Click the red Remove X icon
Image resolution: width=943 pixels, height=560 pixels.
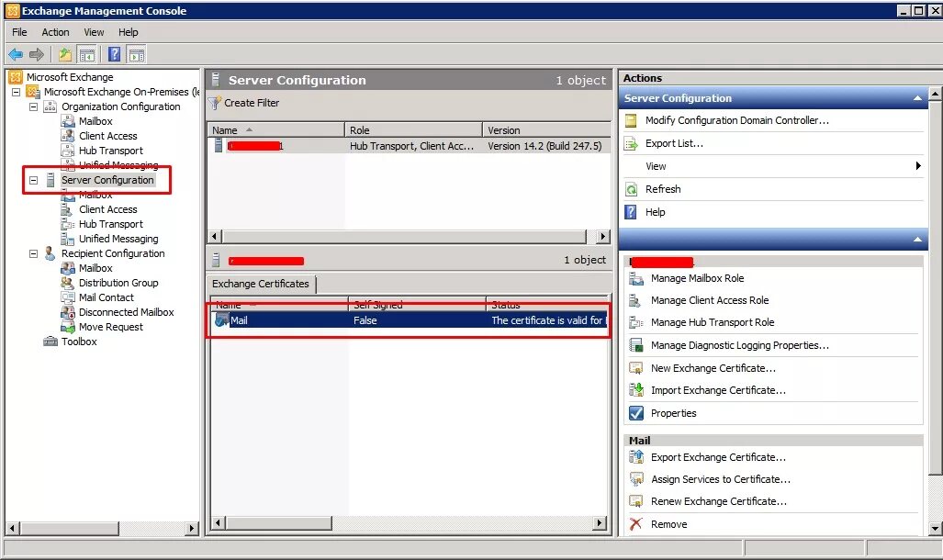[x=635, y=524]
